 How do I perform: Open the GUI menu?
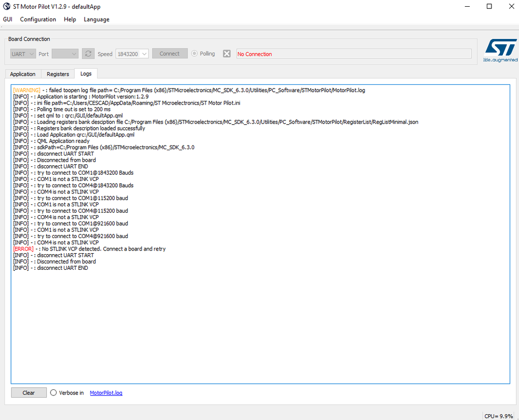[8, 19]
